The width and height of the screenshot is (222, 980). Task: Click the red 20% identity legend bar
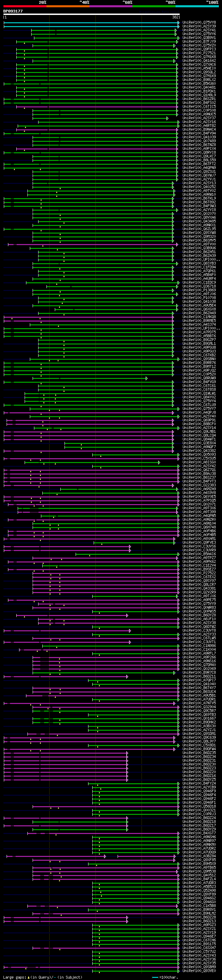[25, 6]
